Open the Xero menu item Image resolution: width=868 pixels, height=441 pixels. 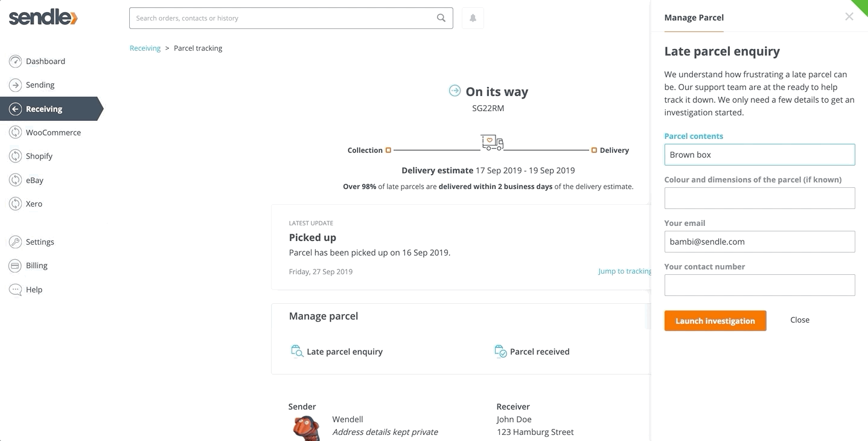[x=34, y=204]
